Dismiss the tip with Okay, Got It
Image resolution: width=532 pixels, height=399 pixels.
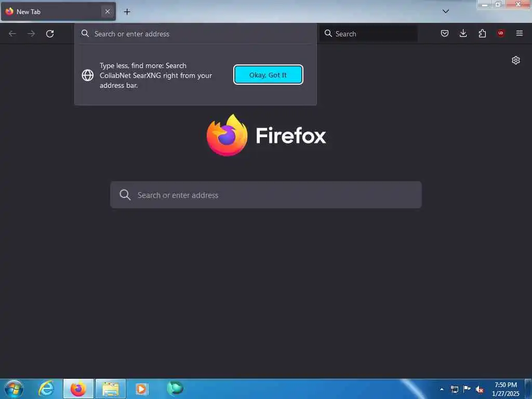[268, 75]
